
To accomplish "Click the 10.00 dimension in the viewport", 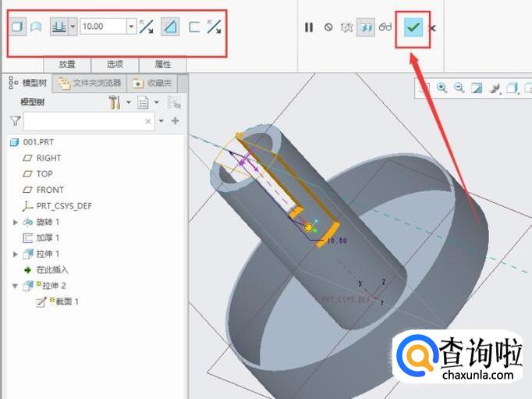I will pos(337,240).
